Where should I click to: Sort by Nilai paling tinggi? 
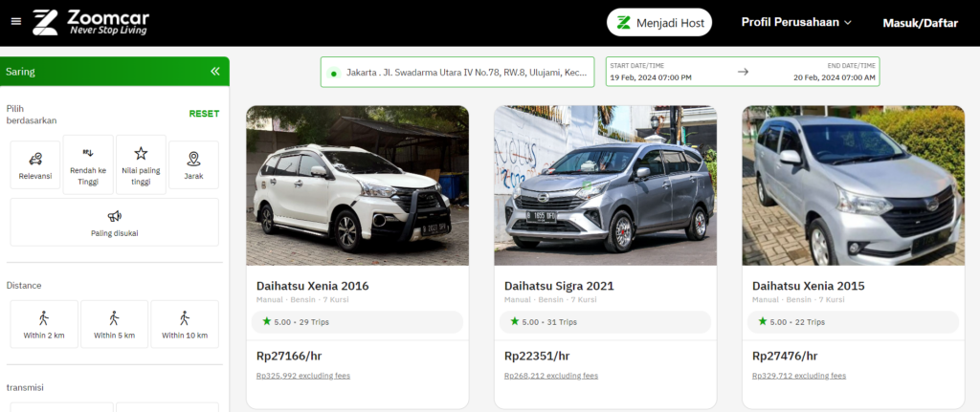coord(142,164)
